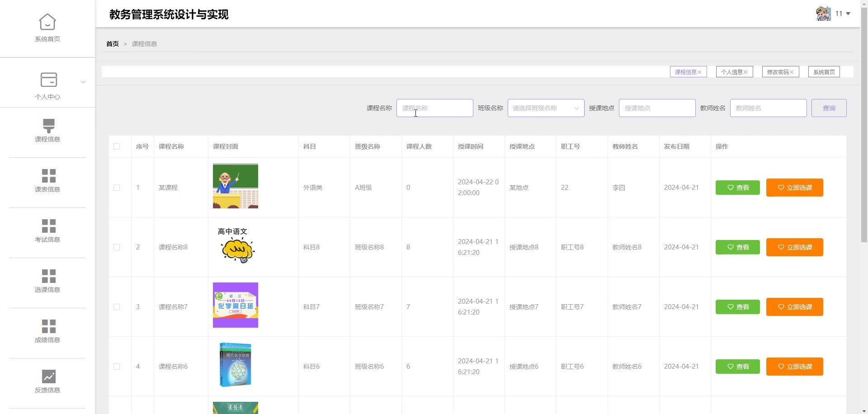
Task: Open the 化学周日班 cover image
Action: (236, 305)
